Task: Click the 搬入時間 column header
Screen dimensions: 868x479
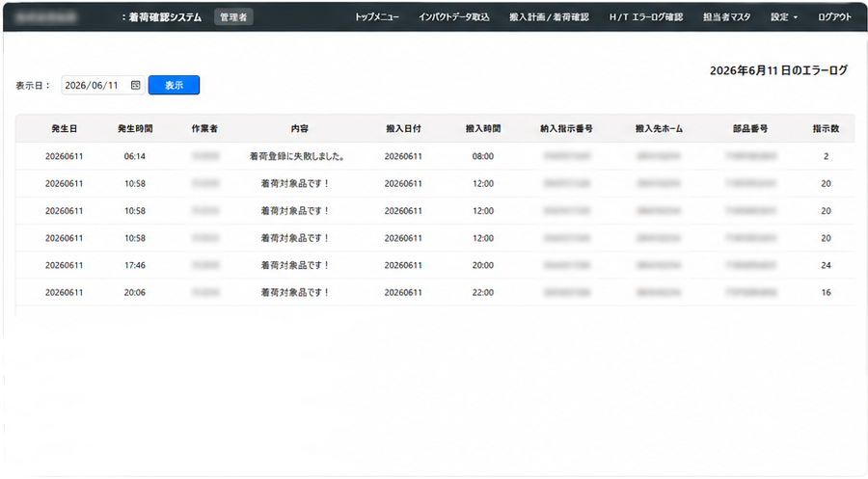Action: [x=483, y=128]
